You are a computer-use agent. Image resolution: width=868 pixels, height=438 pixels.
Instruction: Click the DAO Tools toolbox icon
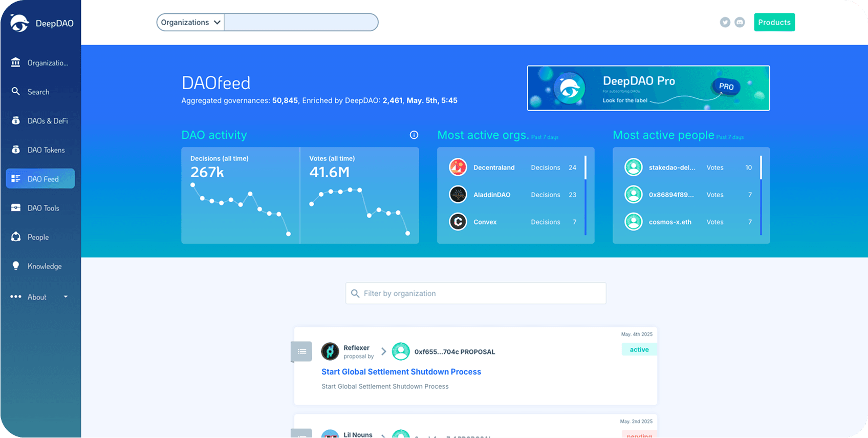tap(16, 207)
